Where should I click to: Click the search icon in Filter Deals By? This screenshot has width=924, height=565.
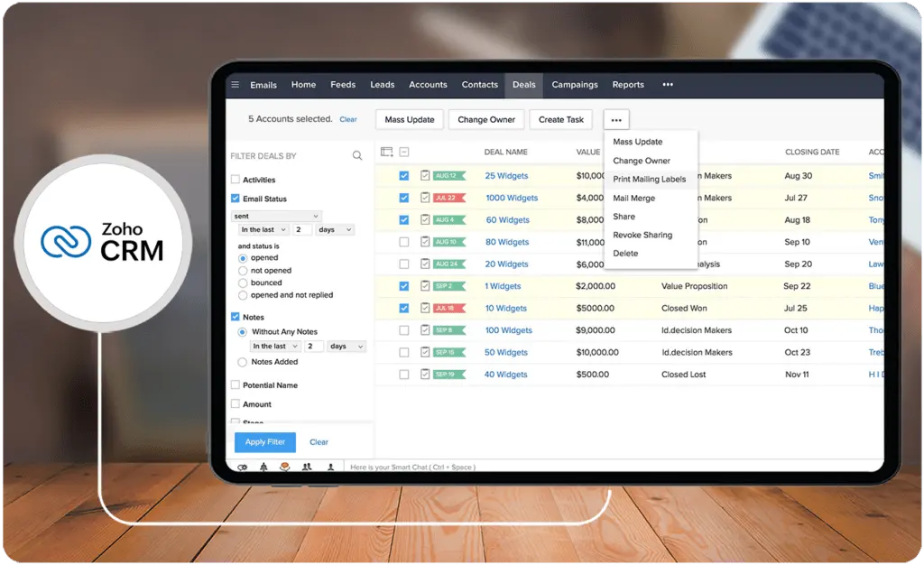357,155
